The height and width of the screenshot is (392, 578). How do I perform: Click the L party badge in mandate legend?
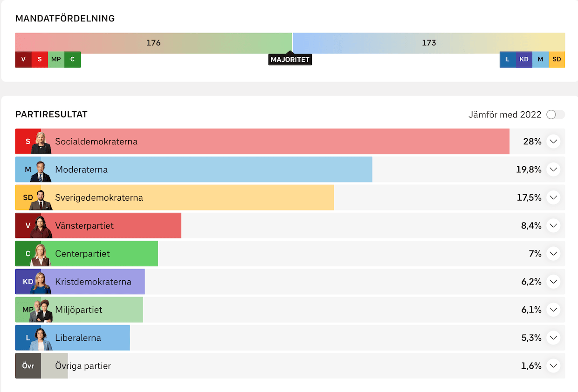[x=508, y=60]
